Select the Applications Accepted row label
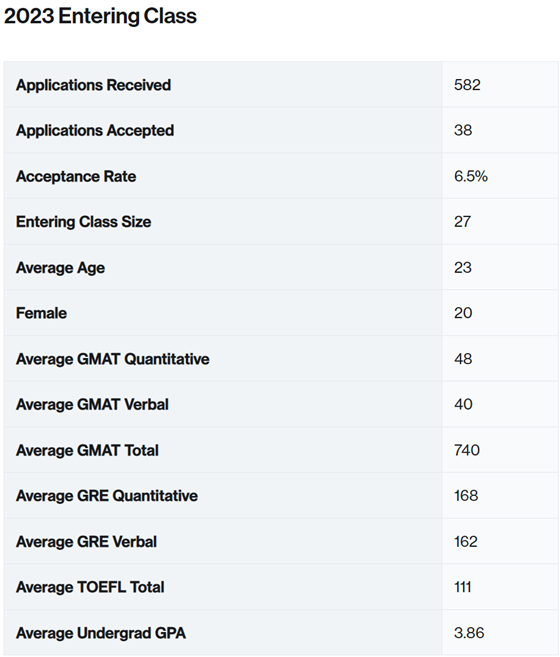This screenshot has height=657, width=560. click(x=95, y=131)
